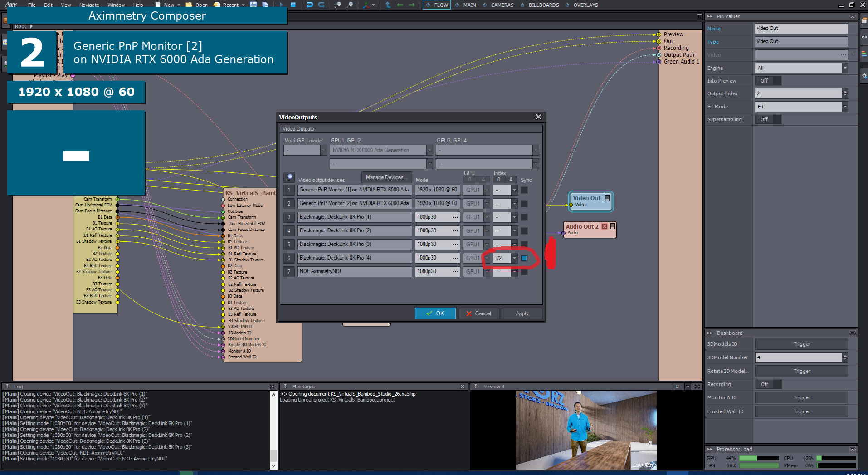Collapse the Pin Values panel arrows icon
The height and width of the screenshot is (475, 868).
(710, 16)
